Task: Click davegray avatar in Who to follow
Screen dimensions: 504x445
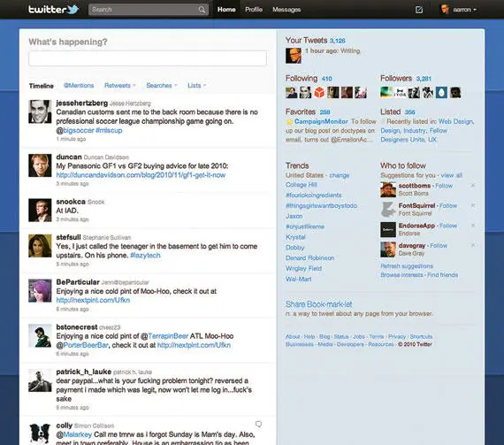Action: (388, 249)
